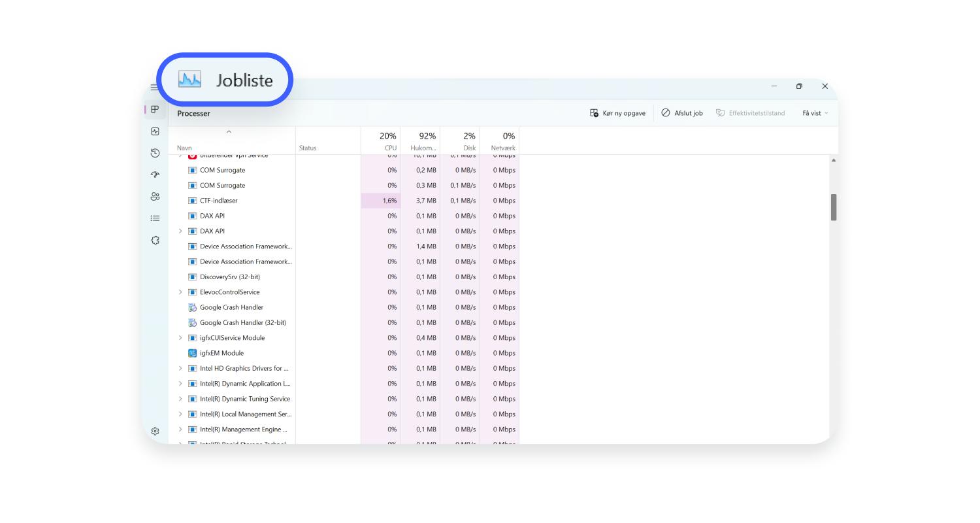Expand ElevocControlService process group
Screen dimensions: 980x523
[180, 292]
